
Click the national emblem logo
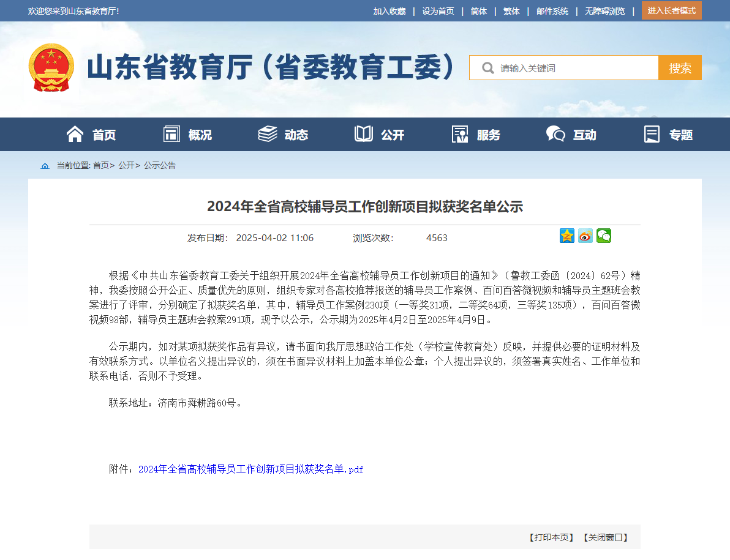[51, 67]
